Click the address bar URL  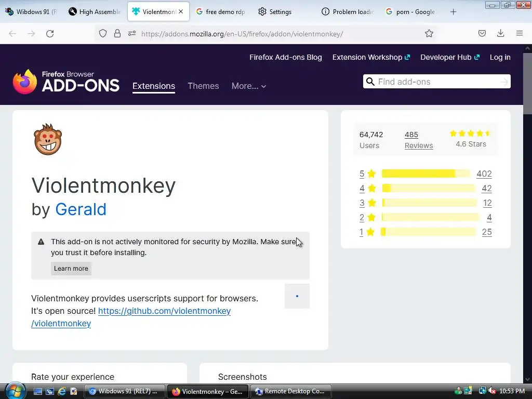click(x=242, y=34)
